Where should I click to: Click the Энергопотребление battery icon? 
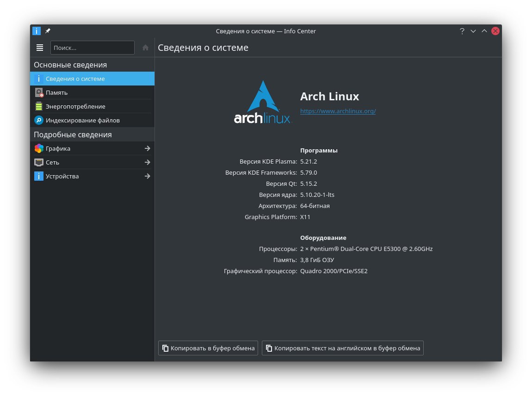(x=39, y=106)
